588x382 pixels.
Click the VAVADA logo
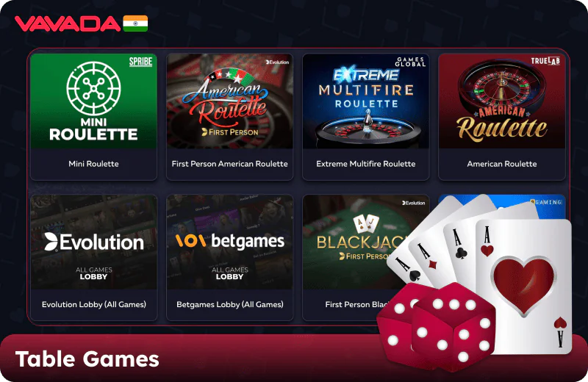(68, 24)
